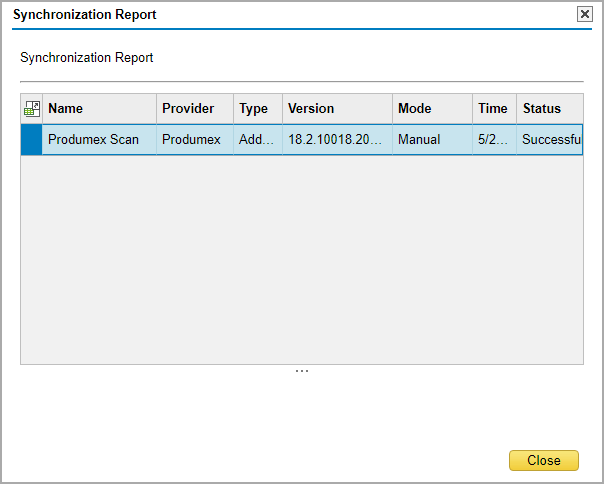Select the 18.2.10018 version cell
The image size is (604, 484).
click(336, 140)
